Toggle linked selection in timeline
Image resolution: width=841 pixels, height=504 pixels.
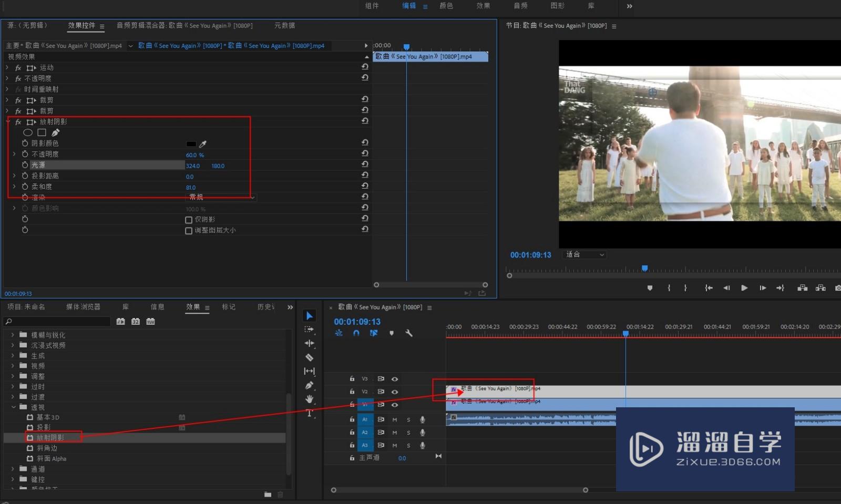pos(374,333)
